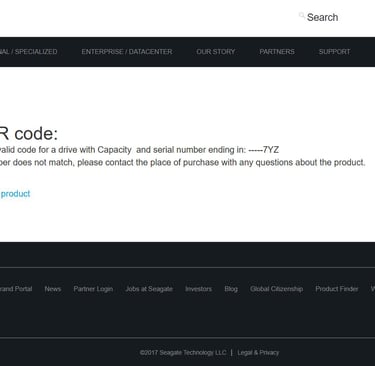Launch the Product Finder link
This screenshot has height=366, width=375.
tap(337, 289)
